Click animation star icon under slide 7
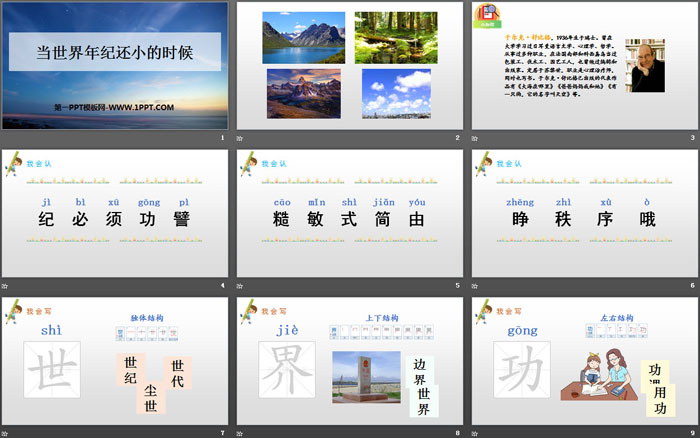The height and width of the screenshot is (438, 700). 4,432
